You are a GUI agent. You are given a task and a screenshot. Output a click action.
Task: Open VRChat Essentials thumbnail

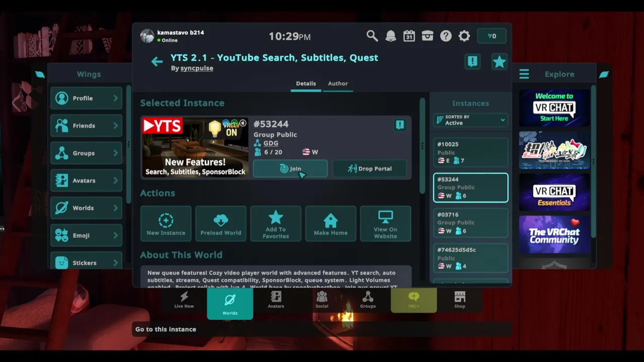pyautogui.click(x=554, y=192)
